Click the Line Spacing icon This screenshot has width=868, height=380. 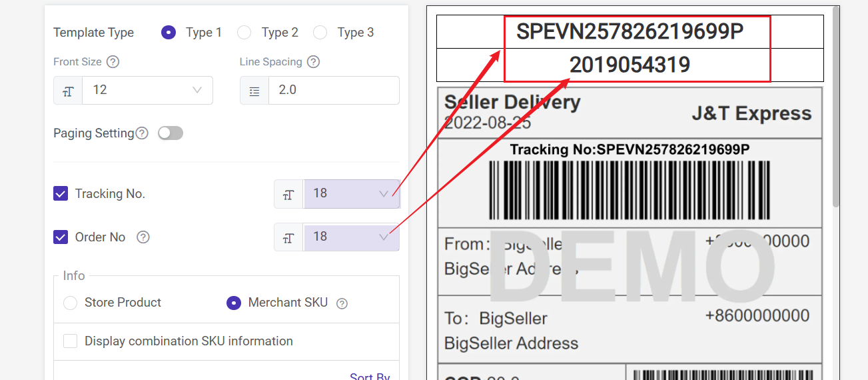pyautogui.click(x=254, y=91)
